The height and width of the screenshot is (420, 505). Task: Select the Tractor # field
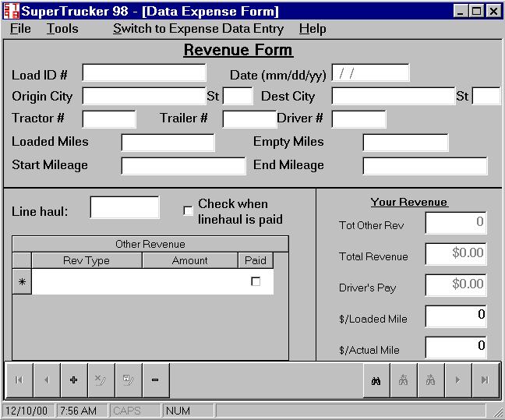pos(109,119)
